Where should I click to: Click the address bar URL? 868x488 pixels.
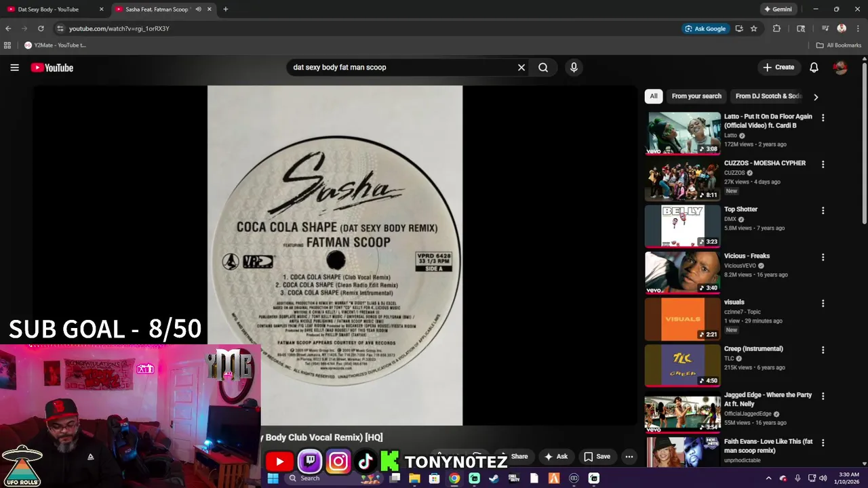tap(119, 28)
